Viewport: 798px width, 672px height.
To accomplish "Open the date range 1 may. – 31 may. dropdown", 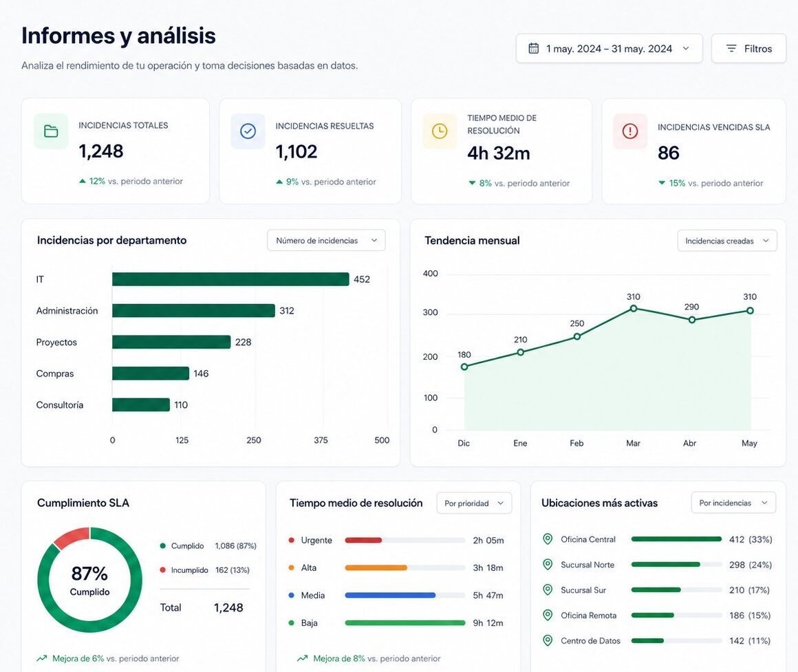I will [x=610, y=48].
